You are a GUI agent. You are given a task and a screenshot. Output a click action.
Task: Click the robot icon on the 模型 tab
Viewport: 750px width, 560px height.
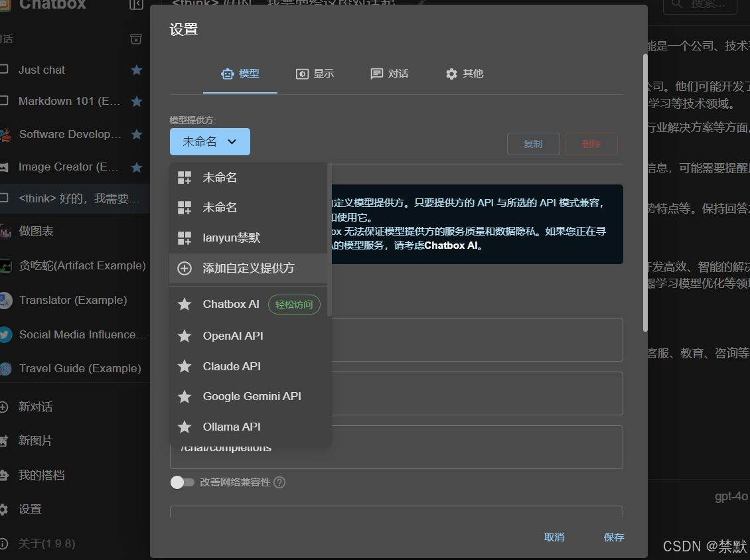(x=227, y=74)
